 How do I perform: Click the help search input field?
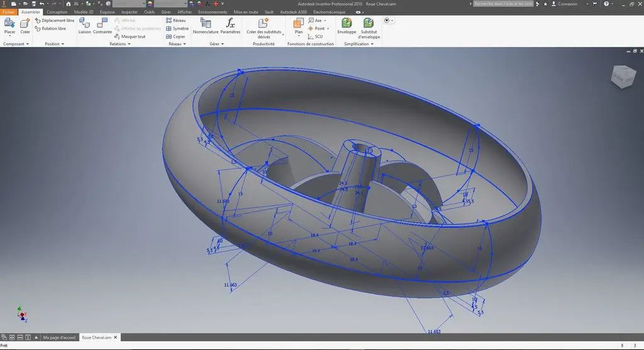pos(502,4)
